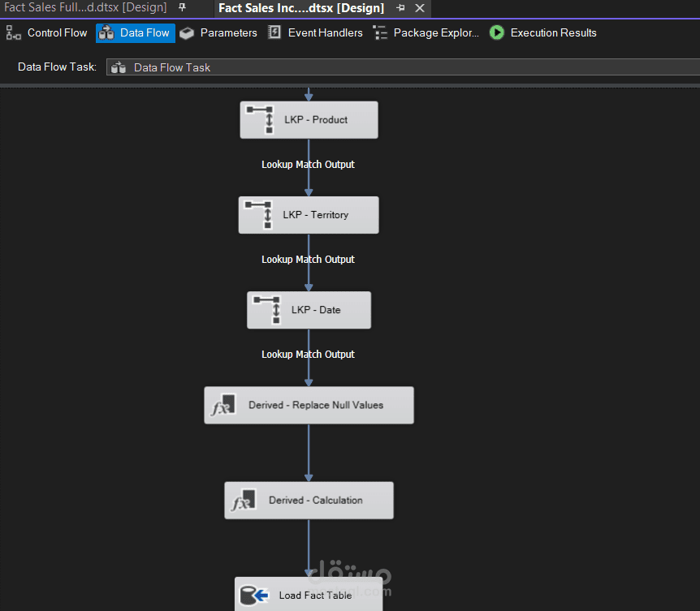700x611 pixels.
Task: Switch to the Data Flow tab
Action: [x=136, y=33]
